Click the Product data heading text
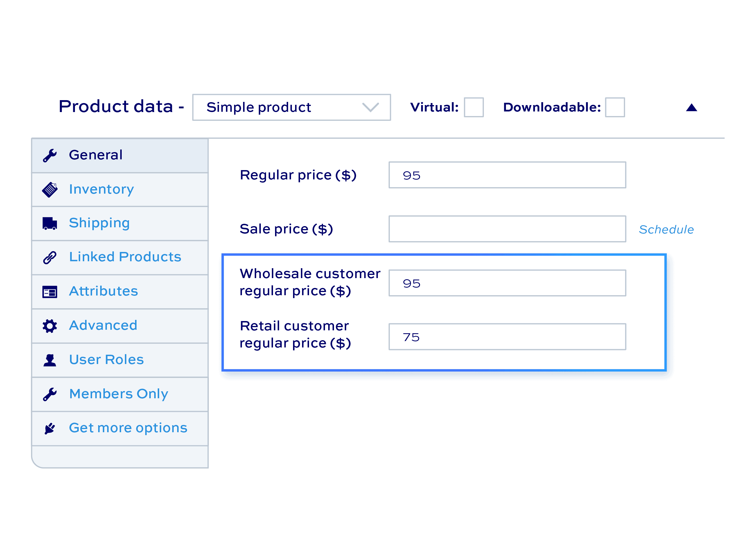This screenshot has width=756, height=537. click(121, 107)
